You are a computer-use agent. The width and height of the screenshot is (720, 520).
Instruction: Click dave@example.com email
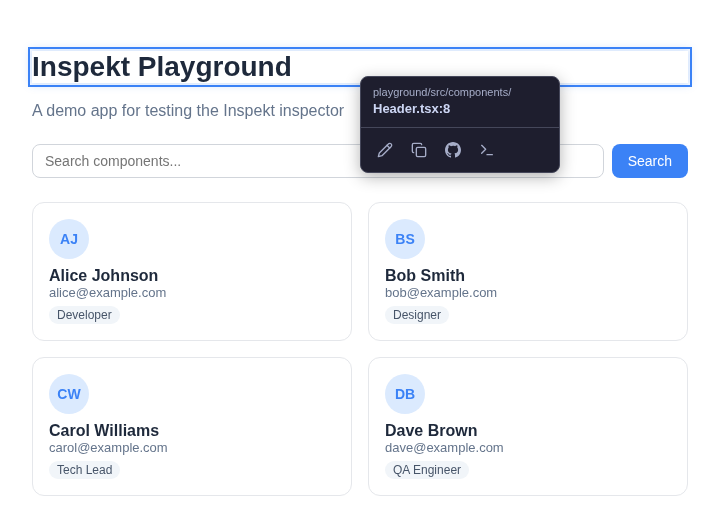tap(444, 447)
